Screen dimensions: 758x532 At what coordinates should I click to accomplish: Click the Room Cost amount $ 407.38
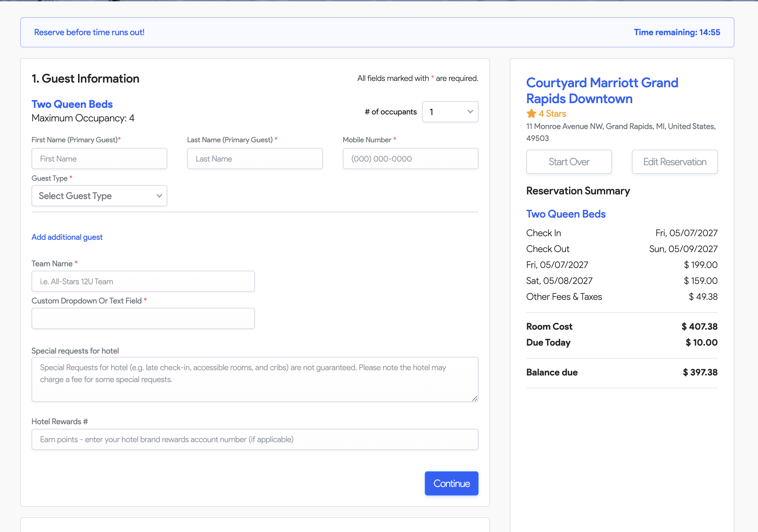point(700,326)
